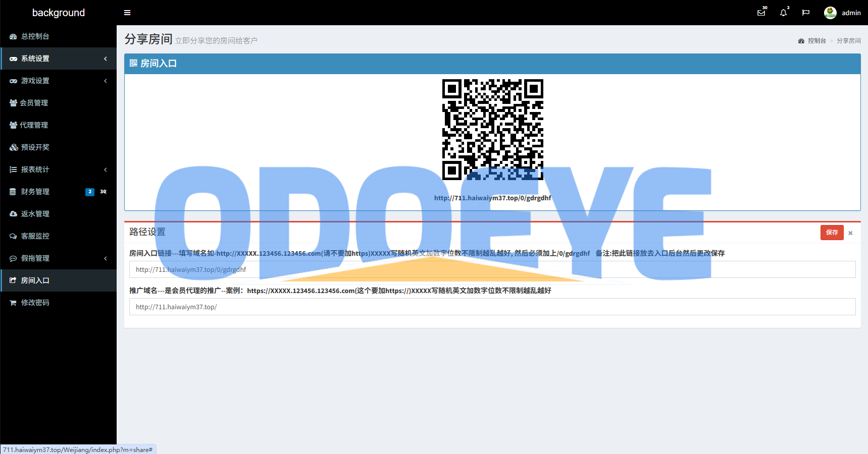Close the 路径设置 panel with X
This screenshot has height=454, width=868.
pyautogui.click(x=850, y=233)
